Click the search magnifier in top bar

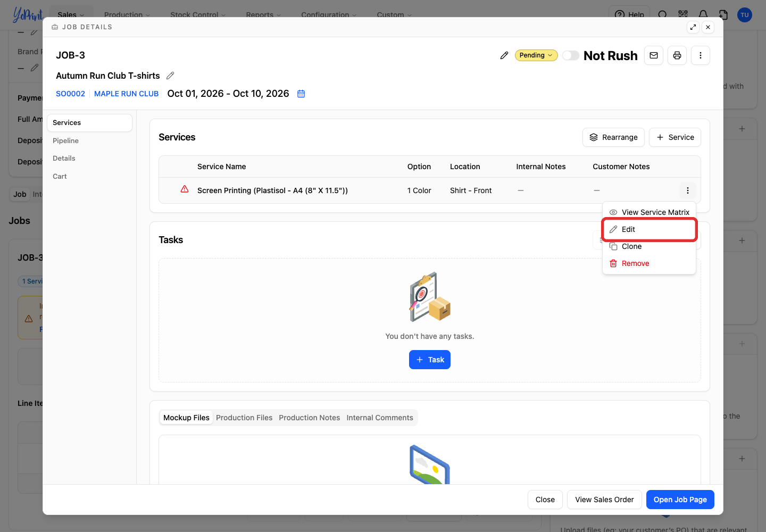662,15
